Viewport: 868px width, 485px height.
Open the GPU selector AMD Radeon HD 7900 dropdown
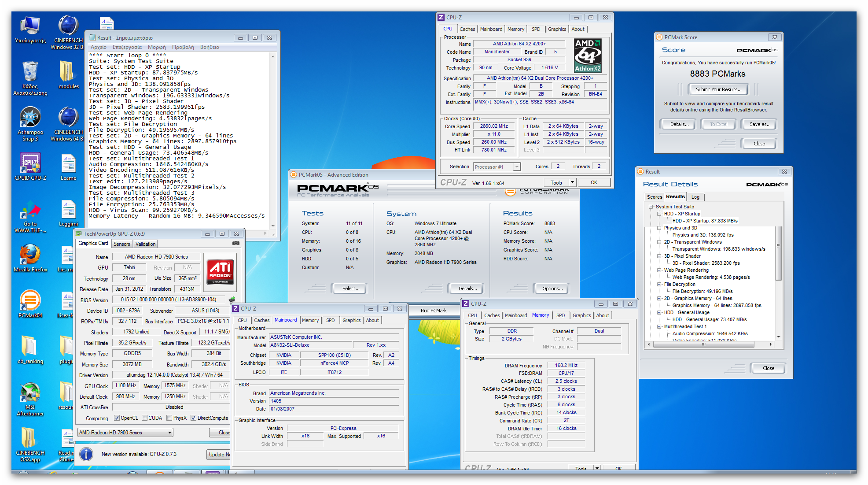pyautogui.click(x=125, y=433)
